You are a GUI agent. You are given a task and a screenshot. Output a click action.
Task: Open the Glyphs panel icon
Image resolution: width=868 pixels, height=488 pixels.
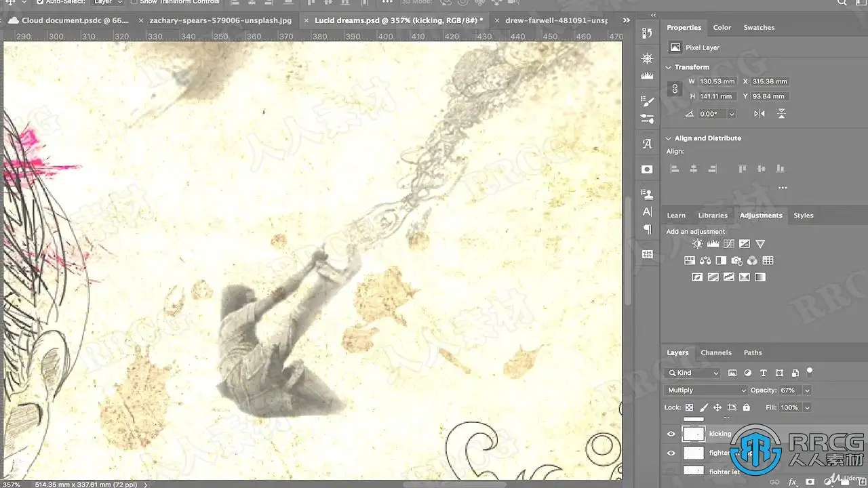(647, 144)
